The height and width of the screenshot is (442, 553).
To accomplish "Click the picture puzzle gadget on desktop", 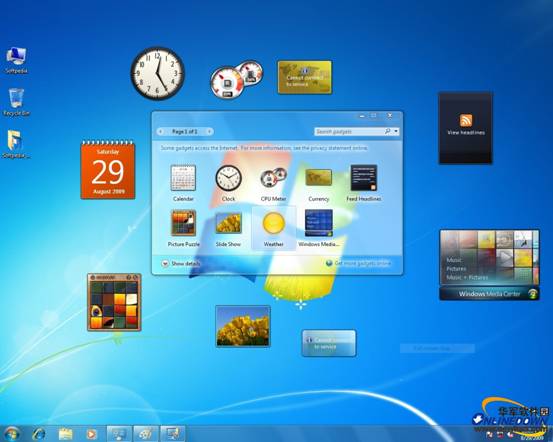I will (x=114, y=302).
